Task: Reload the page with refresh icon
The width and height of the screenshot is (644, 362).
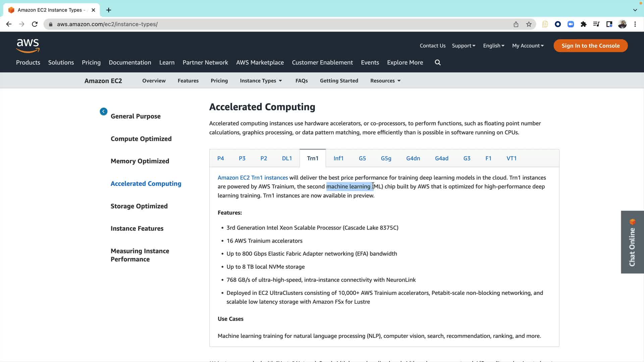Action: [35, 24]
